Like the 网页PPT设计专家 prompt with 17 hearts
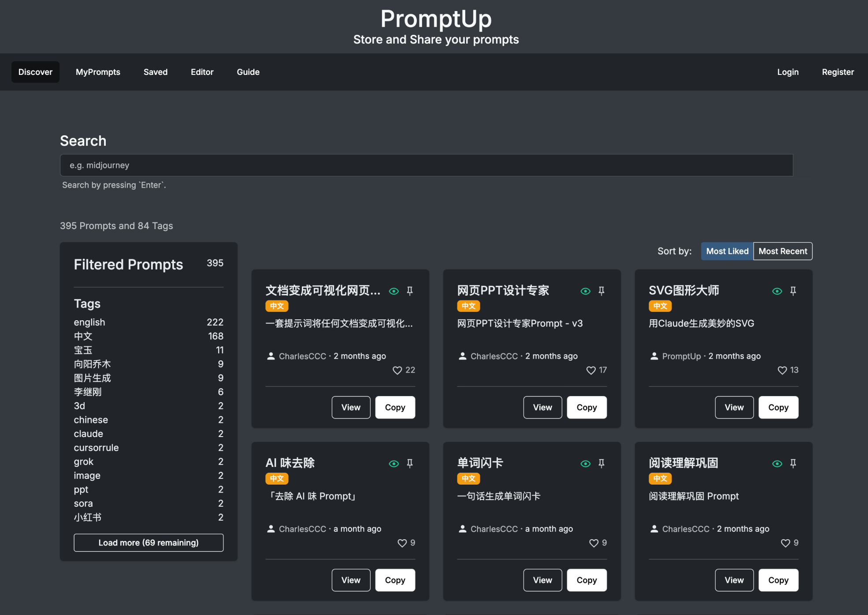Screen dimensions: 868x615 pos(591,370)
